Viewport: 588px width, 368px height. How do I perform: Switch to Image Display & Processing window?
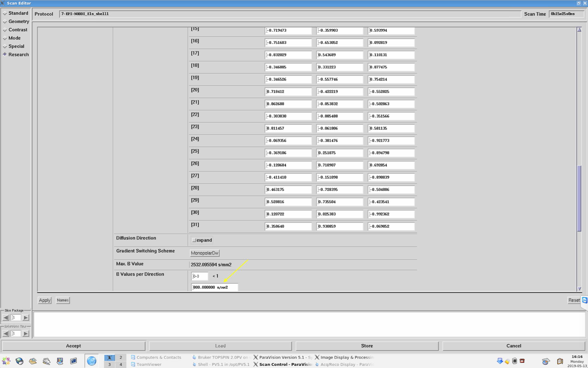pos(344,357)
